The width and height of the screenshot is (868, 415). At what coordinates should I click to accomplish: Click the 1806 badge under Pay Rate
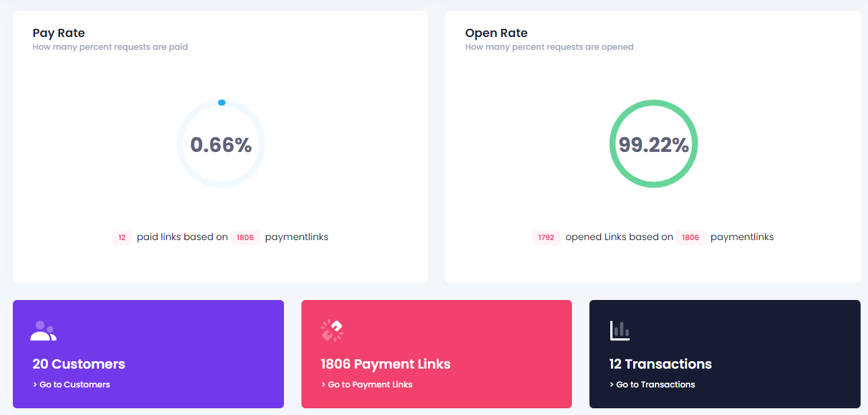[x=246, y=237]
